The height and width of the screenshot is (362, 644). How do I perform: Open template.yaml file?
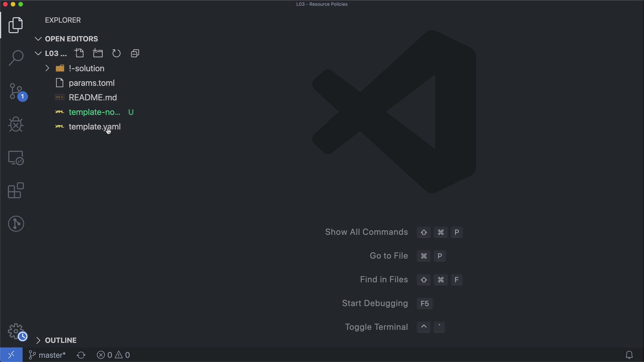tap(94, 127)
